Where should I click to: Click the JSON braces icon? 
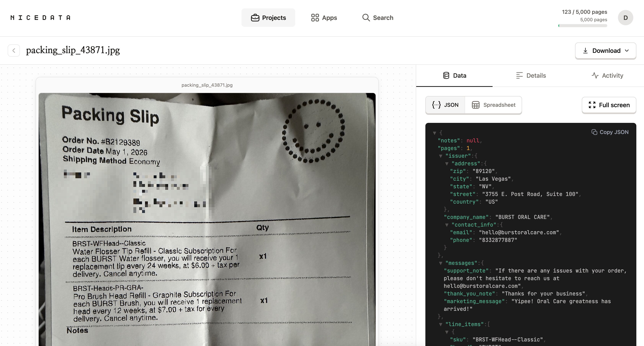click(436, 105)
